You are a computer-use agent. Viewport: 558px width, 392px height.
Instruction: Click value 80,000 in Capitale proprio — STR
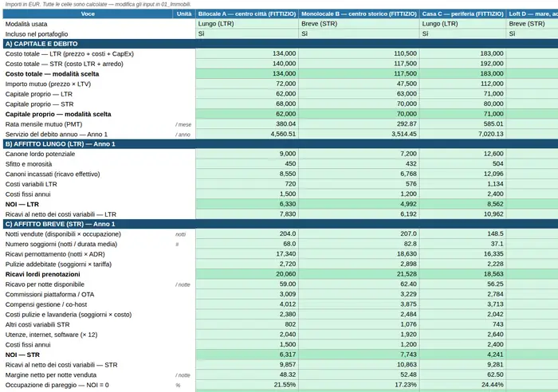pos(493,104)
